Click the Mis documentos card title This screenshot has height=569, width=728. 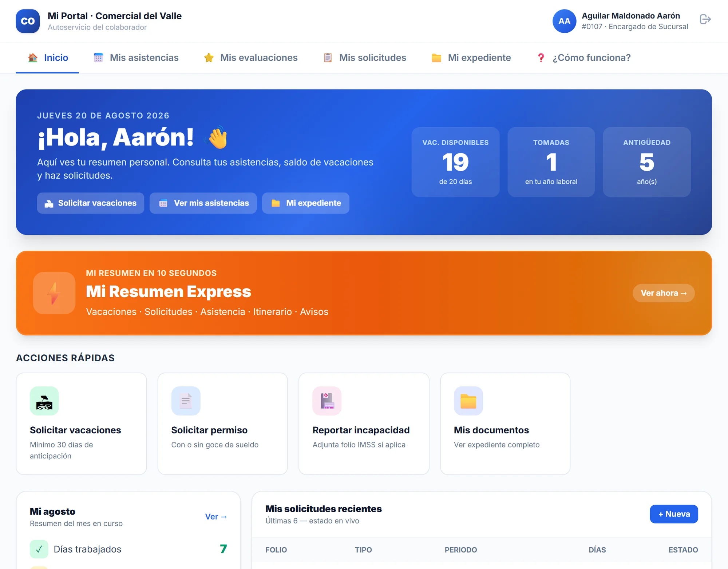click(x=491, y=430)
